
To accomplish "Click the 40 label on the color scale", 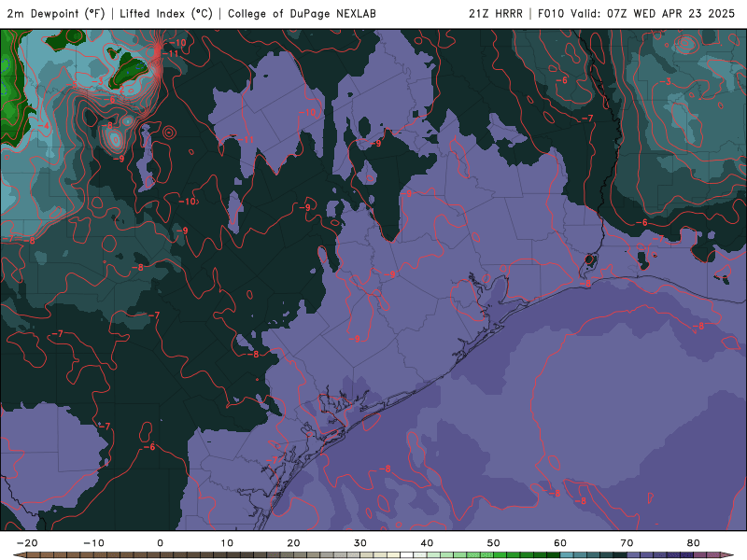I will [x=427, y=543].
